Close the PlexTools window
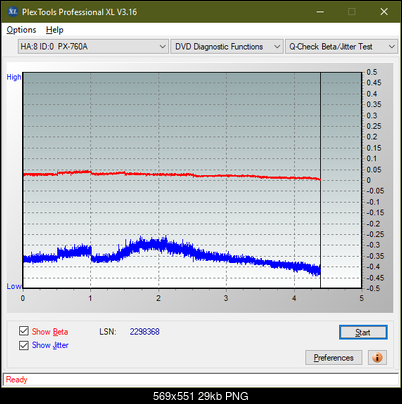The width and height of the screenshot is (402, 404). click(x=384, y=12)
